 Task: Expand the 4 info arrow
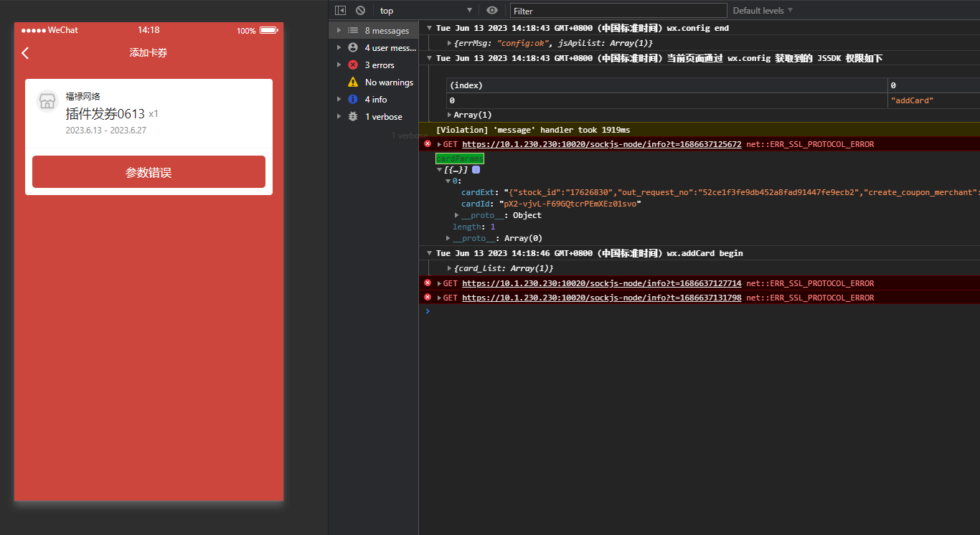(339, 100)
